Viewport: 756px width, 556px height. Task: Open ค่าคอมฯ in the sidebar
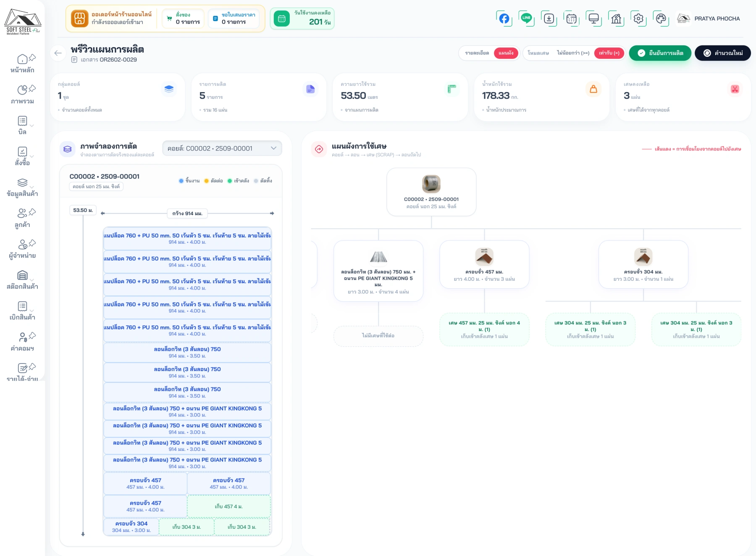[22, 342]
